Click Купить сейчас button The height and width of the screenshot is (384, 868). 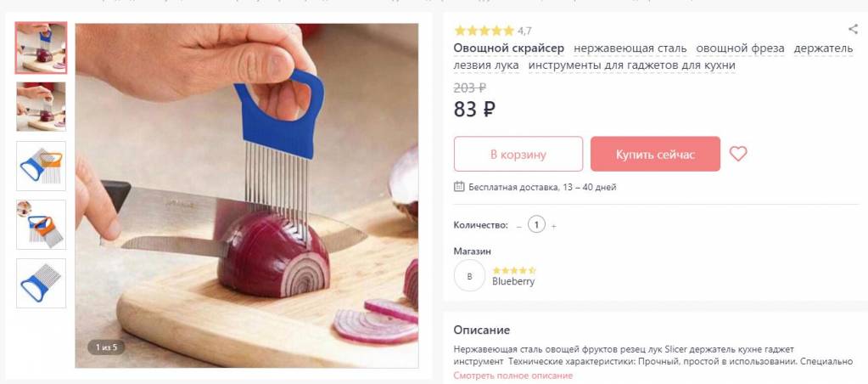[655, 154]
